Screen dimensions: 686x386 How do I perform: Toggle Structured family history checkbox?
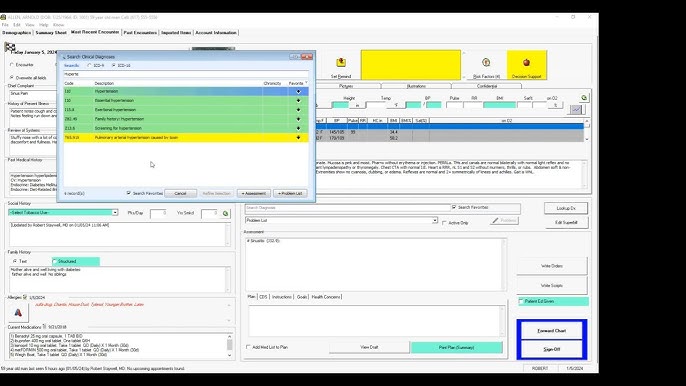(x=55, y=261)
